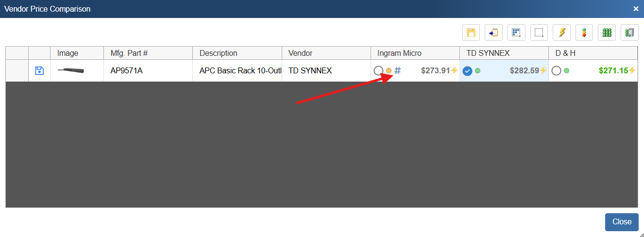Viewport: 644px width, 237px height.
Task: Click the Mfg. Part # column header
Action: click(x=129, y=53)
